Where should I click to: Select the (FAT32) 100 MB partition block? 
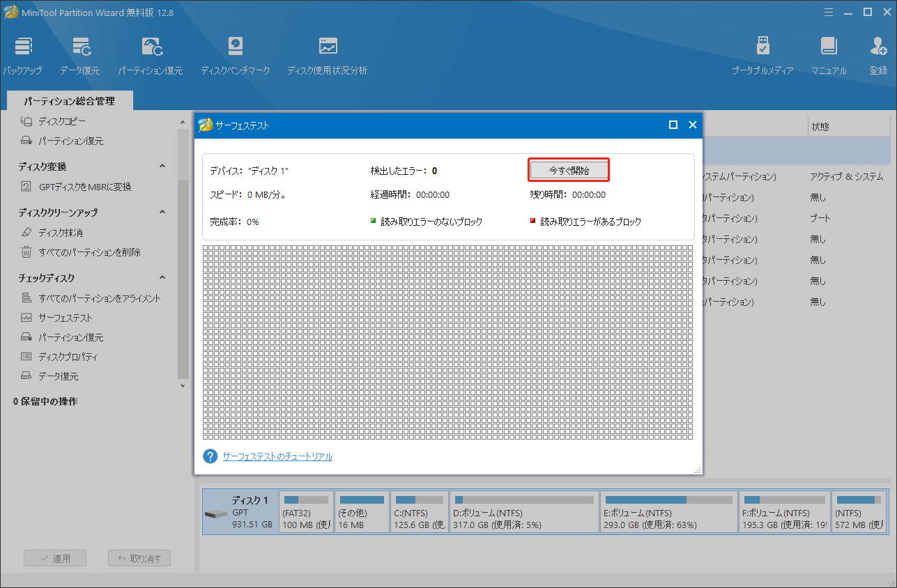[306, 511]
